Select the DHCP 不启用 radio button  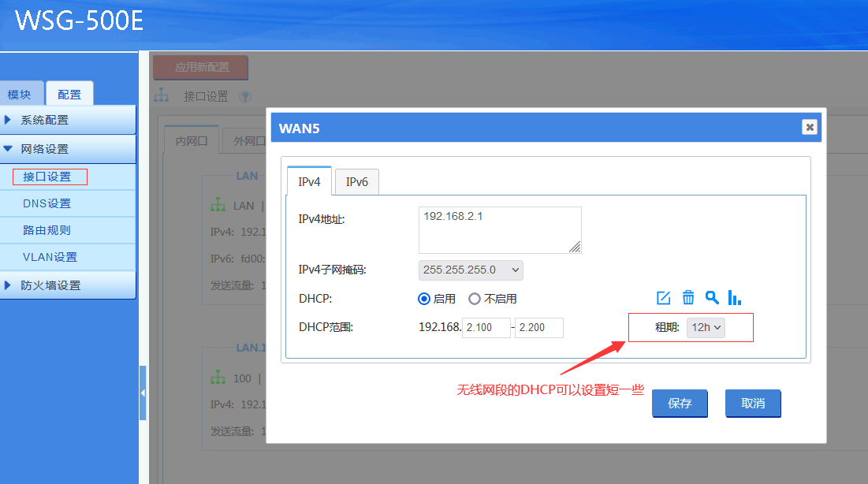coord(475,299)
